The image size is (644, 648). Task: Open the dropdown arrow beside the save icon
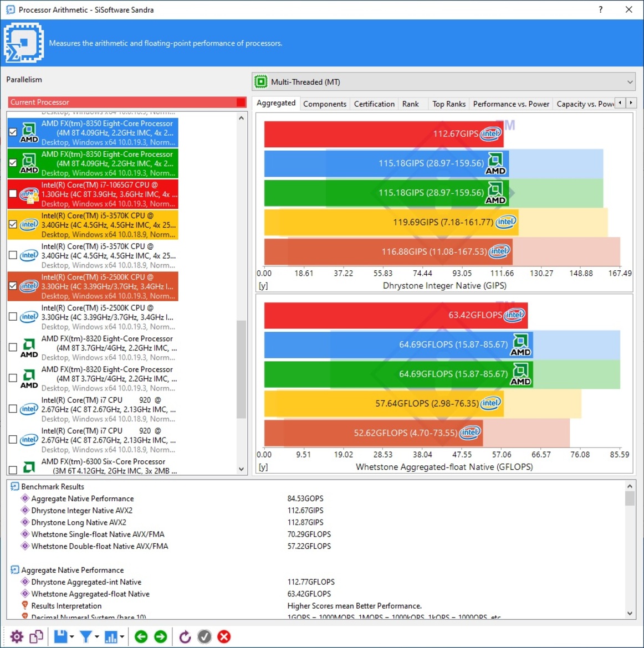pos(72,637)
